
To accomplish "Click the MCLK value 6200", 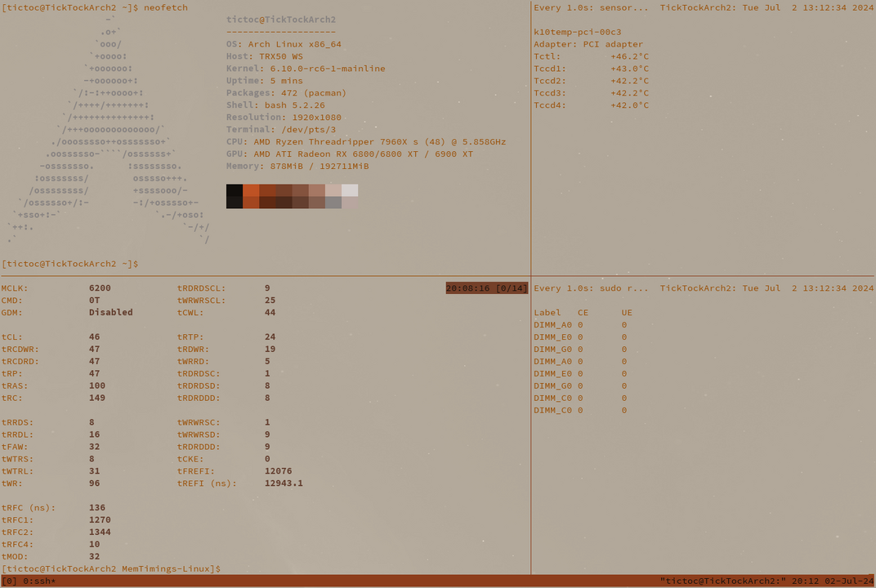I will coord(100,288).
